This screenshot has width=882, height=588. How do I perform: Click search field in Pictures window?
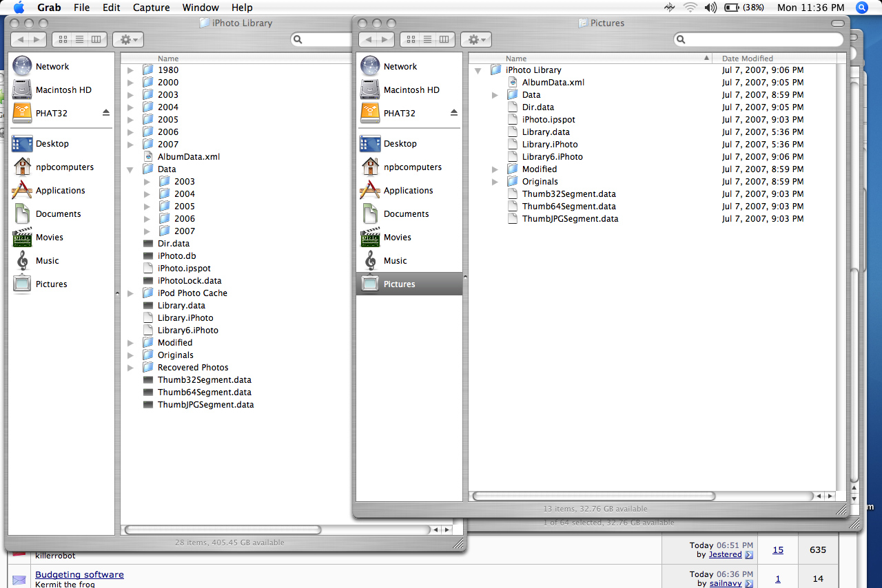[759, 39]
